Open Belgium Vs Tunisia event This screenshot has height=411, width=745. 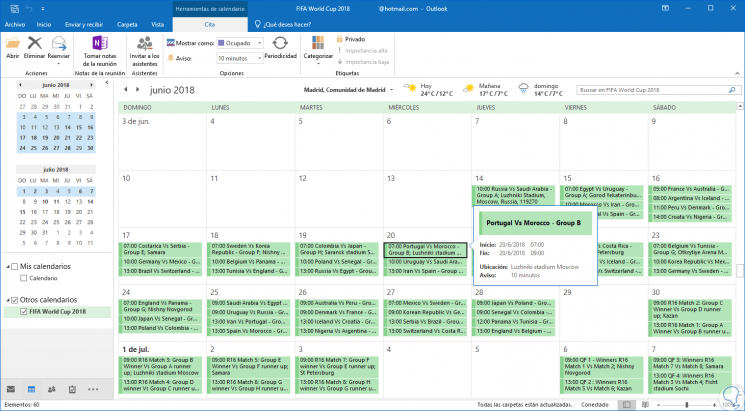(690, 250)
